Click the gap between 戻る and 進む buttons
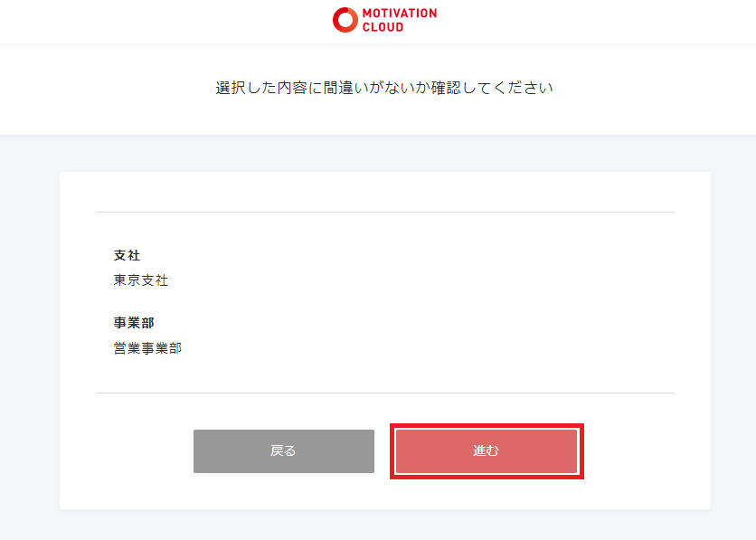This screenshot has height=540, width=756. [x=383, y=451]
